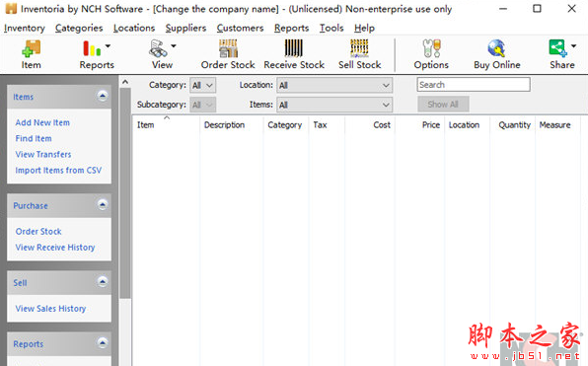Open the Category dropdown
Image resolution: width=588 pixels, height=366 pixels.
click(x=203, y=85)
